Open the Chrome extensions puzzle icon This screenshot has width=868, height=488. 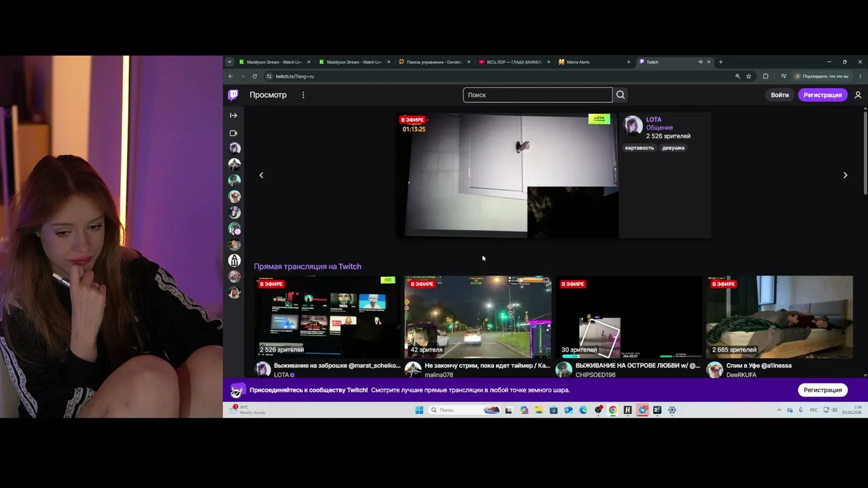point(766,76)
